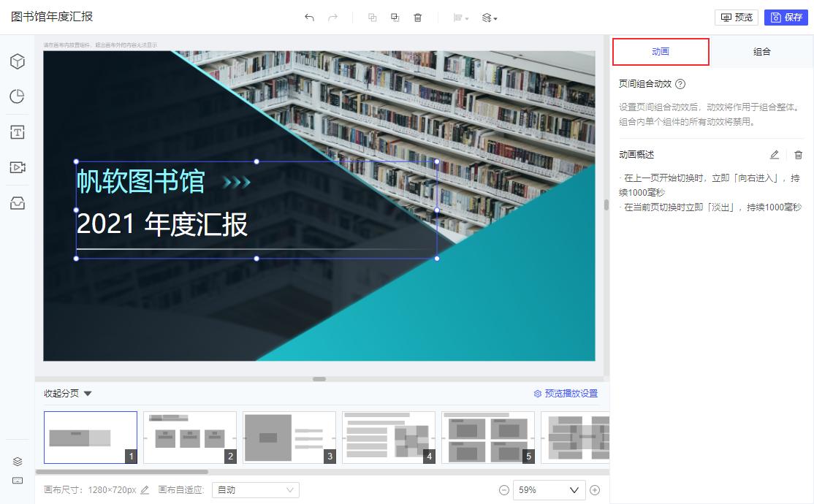Select the 3D component icon in left sidebar

18,61
